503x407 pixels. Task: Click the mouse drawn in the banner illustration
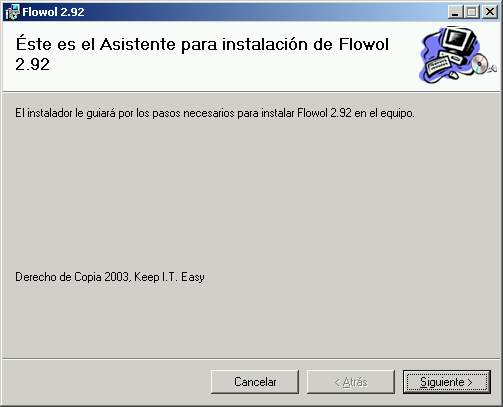click(x=453, y=75)
